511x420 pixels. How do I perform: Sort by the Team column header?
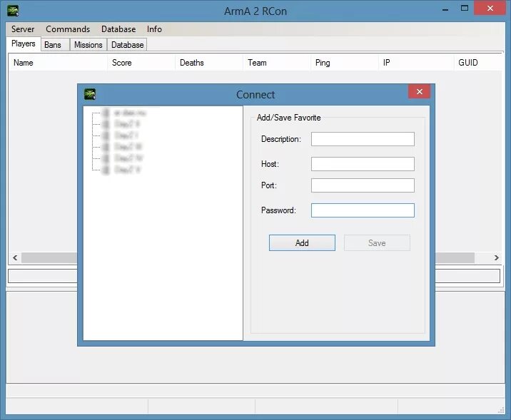277,63
